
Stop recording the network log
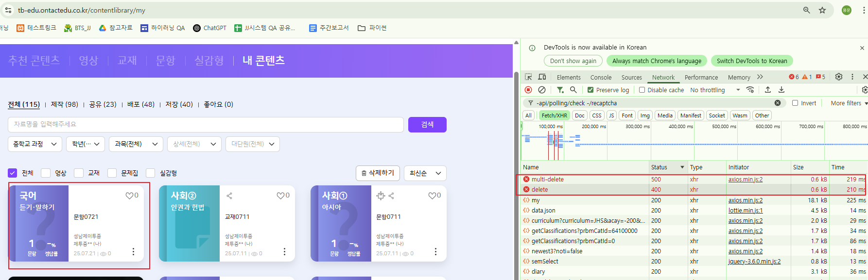pyautogui.click(x=528, y=90)
